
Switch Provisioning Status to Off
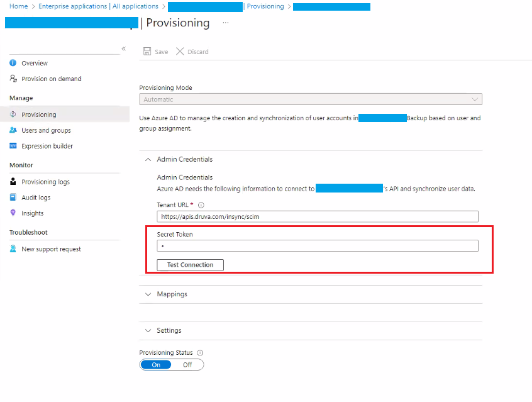pyautogui.click(x=187, y=364)
